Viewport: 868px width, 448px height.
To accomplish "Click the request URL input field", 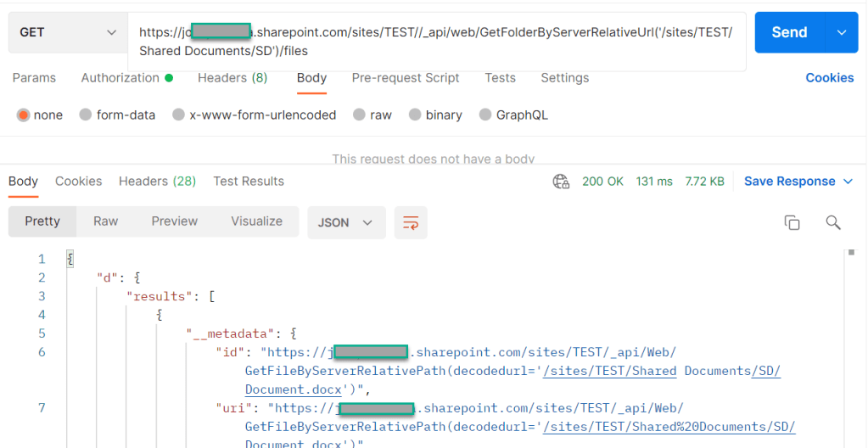I will [x=436, y=42].
